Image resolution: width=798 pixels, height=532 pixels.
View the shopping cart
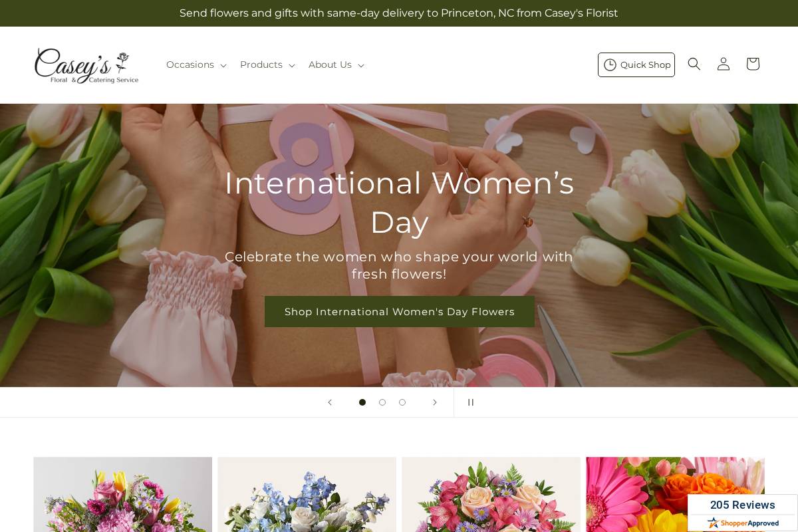[x=752, y=64]
